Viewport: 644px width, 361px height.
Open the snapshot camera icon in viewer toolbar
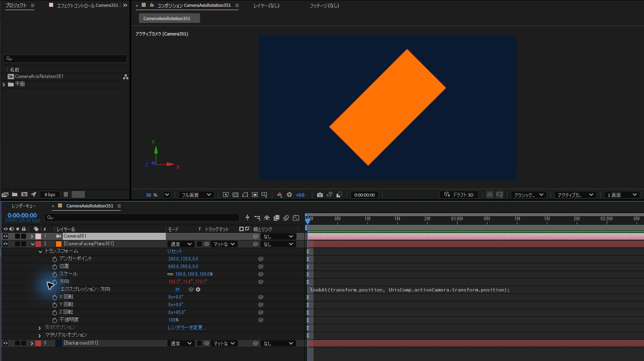(320, 195)
